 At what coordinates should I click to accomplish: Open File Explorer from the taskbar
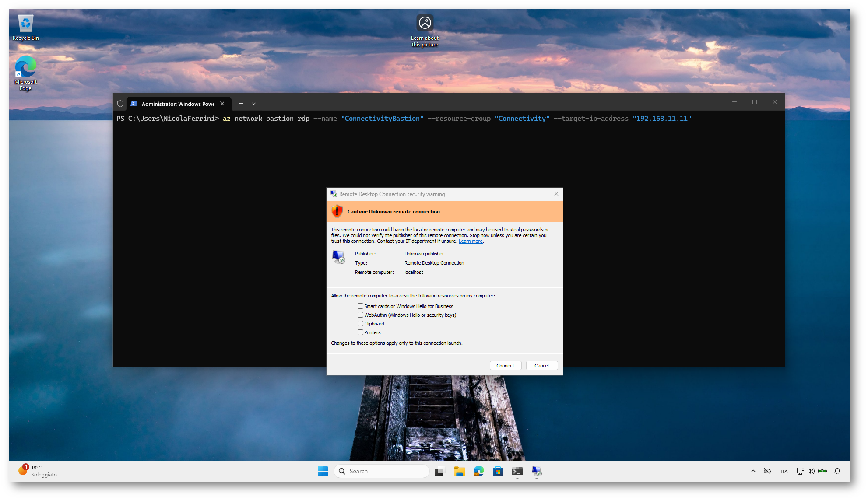coord(459,471)
